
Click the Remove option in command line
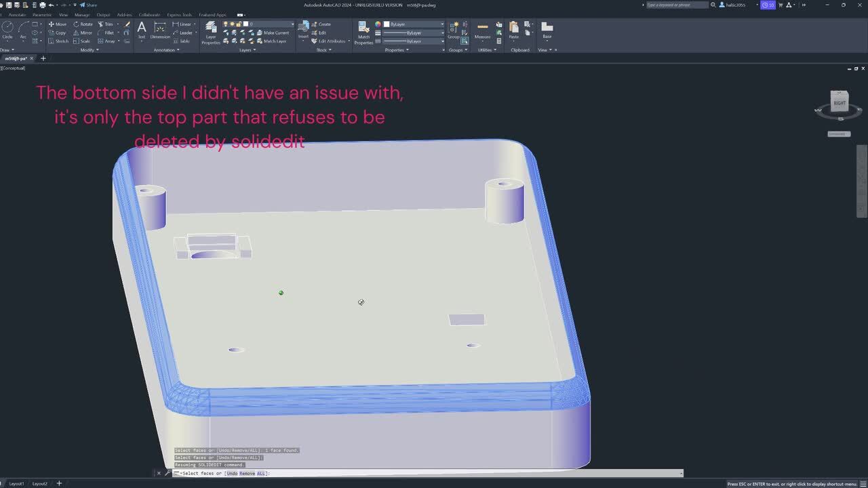click(247, 473)
